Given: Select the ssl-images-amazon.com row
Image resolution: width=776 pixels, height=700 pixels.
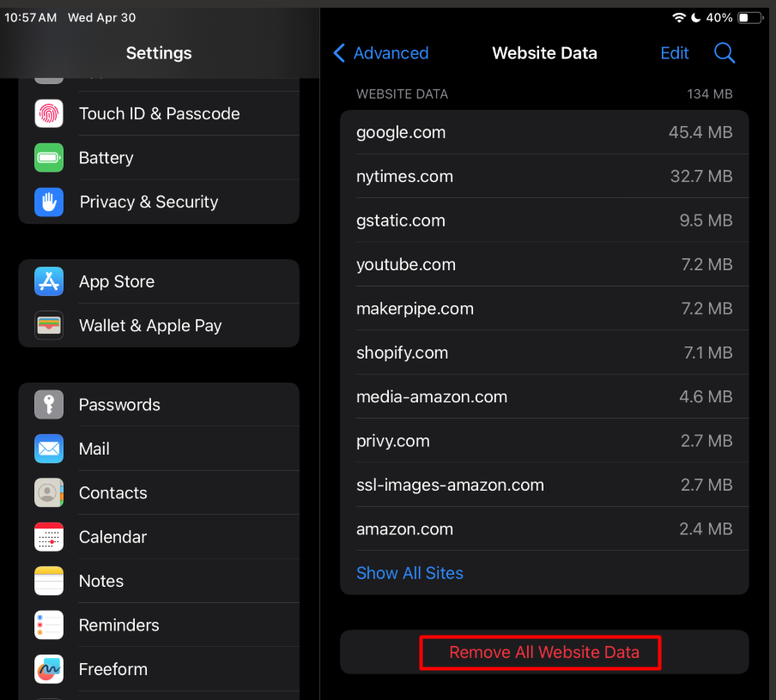Looking at the screenshot, I should 544,485.
